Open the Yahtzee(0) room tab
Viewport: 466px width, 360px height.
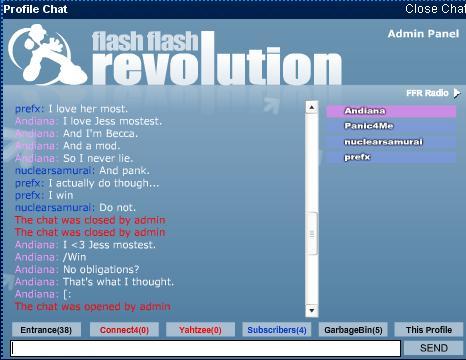(200, 330)
